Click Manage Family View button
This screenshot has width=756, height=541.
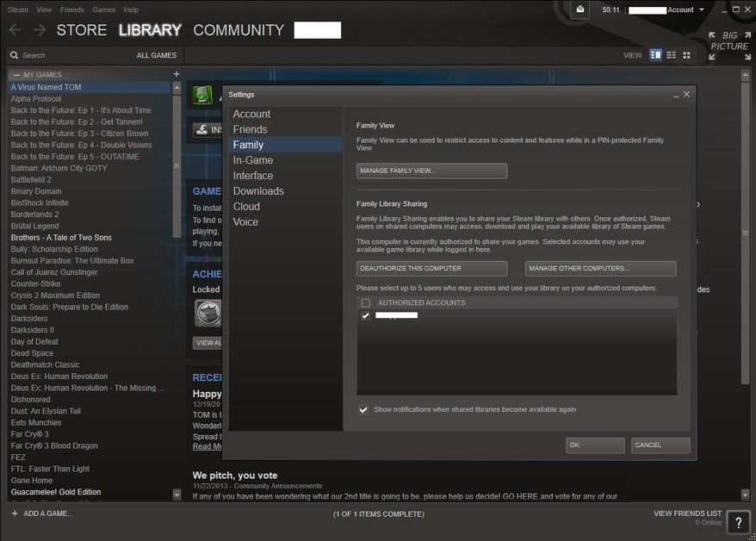tap(431, 170)
